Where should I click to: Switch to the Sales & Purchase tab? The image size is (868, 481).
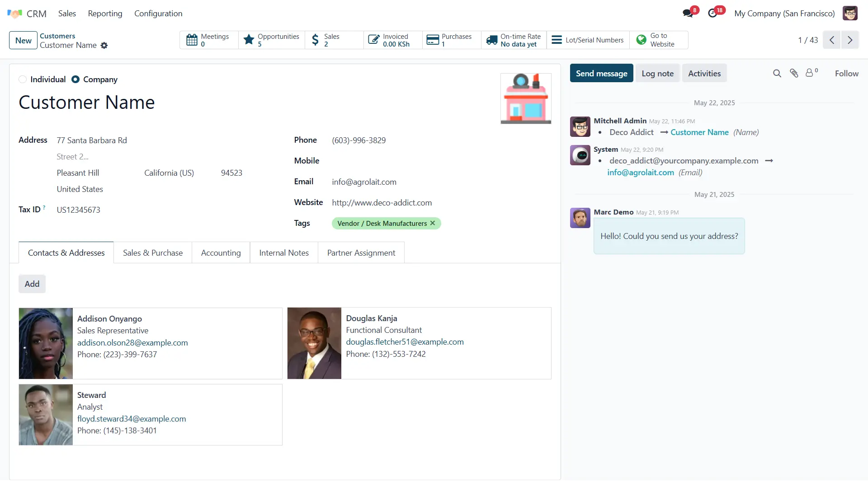[153, 253]
